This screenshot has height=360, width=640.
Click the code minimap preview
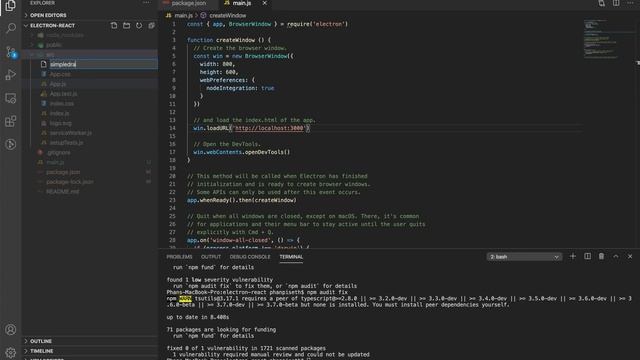(601, 40)
